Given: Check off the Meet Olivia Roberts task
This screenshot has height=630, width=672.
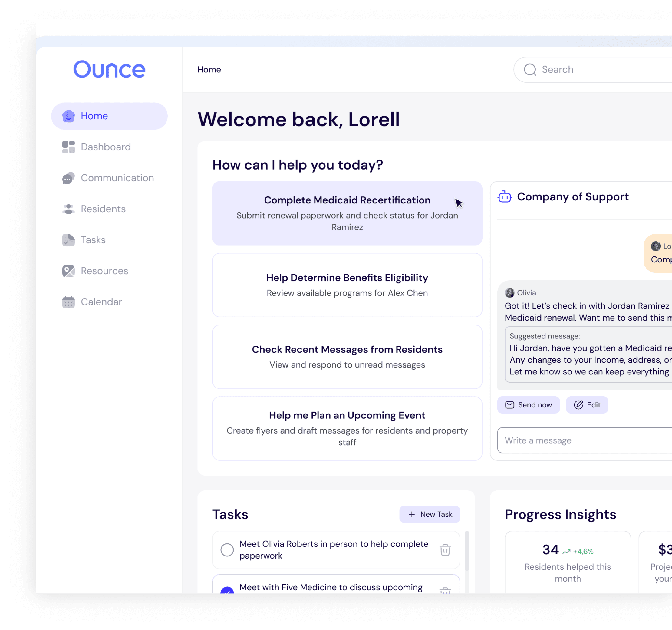Looking at the screenshot, I should [x=227, y=550].
